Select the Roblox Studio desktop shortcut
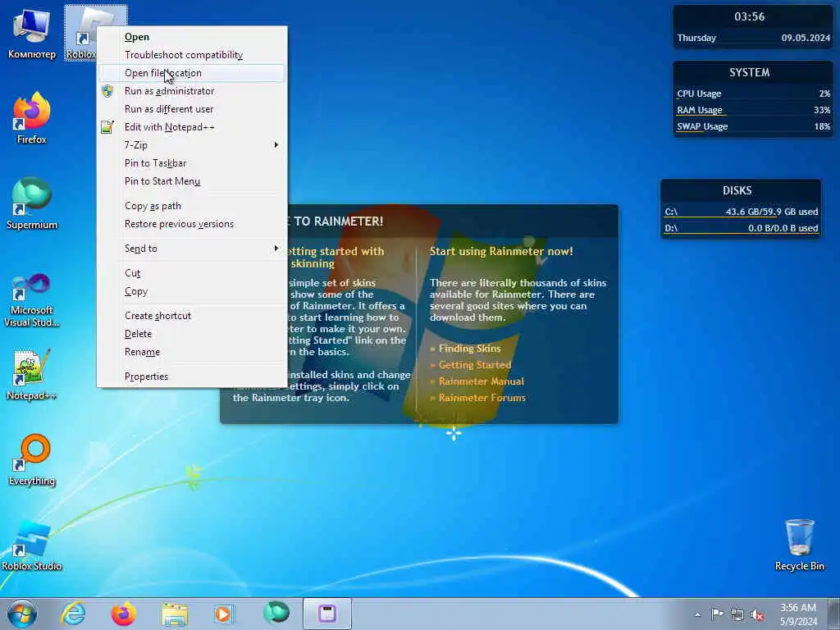 [32, 546]
